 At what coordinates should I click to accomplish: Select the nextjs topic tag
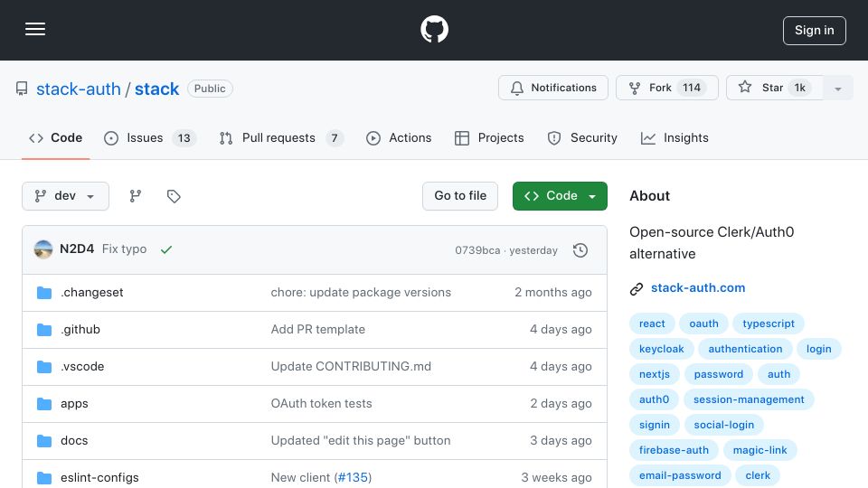click(655, 374)
